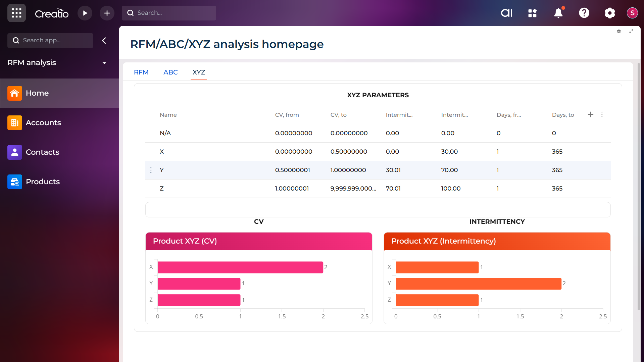This screenshot has width=644, height=362.
Task: Click the run process play button
Action: pyautogui.click(x=85, y=13)
